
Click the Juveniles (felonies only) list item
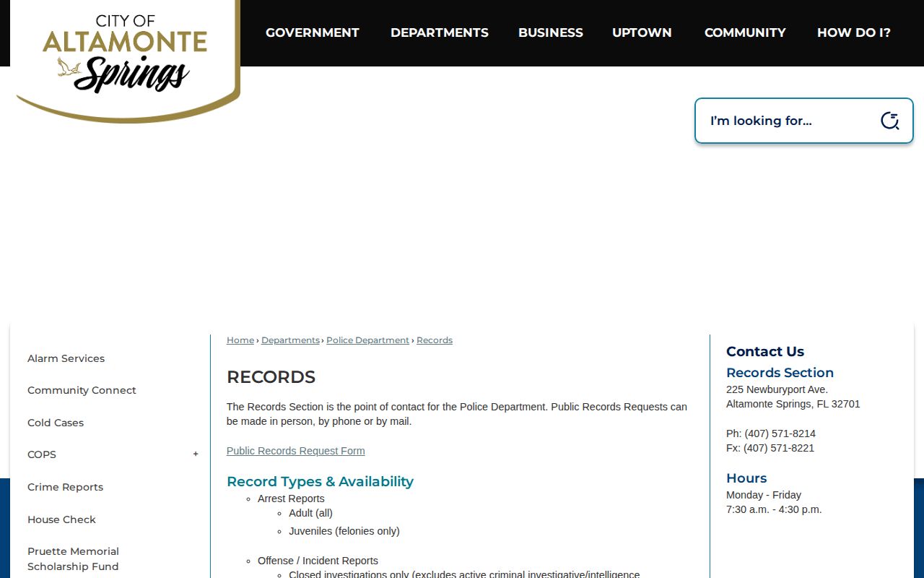tap(344, 531)
